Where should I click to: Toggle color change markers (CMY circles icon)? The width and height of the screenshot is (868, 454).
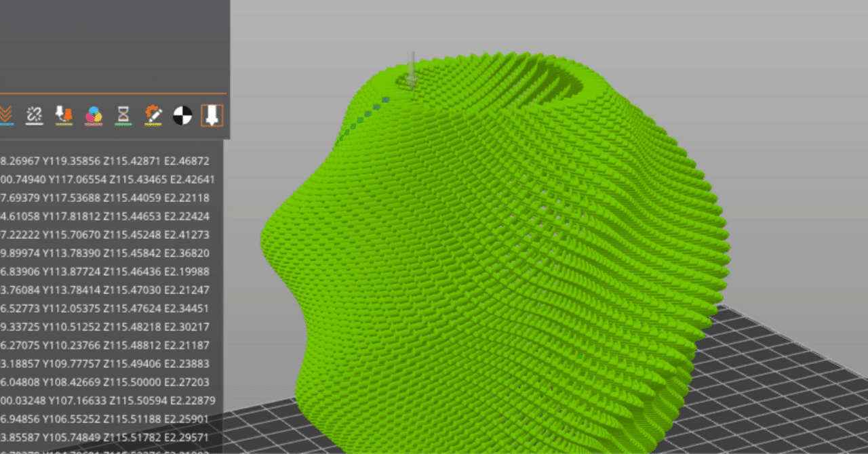[x=94, y=115]
